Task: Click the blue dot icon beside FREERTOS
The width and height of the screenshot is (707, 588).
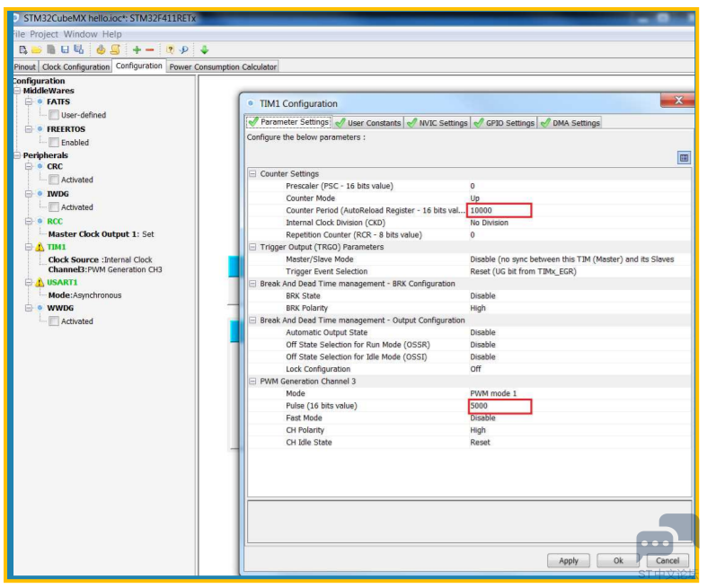Action: pos(40,129)
